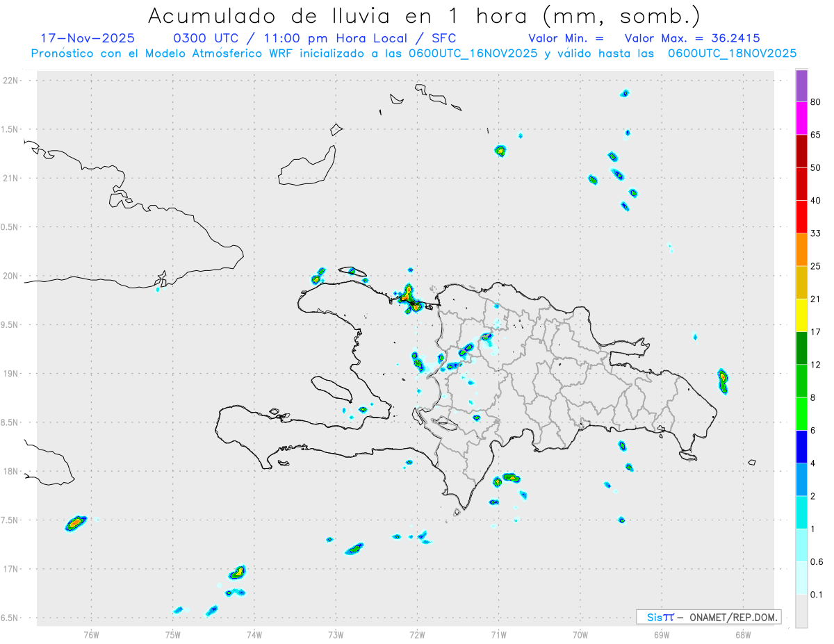Click the largest rain cell on Haiti's north coast
Screen dimensions: 834x644
point(411,299)
